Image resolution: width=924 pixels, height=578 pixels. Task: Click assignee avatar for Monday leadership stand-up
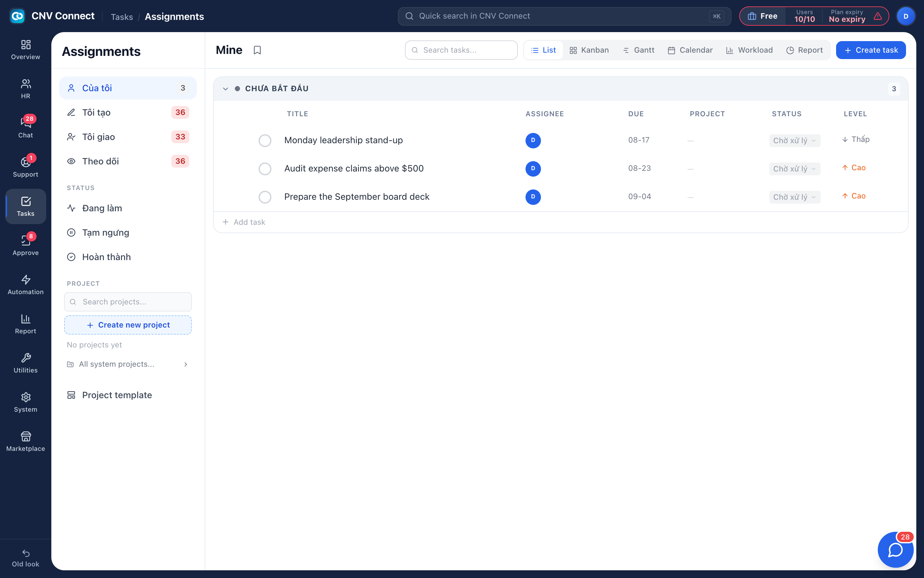[533, 140]
